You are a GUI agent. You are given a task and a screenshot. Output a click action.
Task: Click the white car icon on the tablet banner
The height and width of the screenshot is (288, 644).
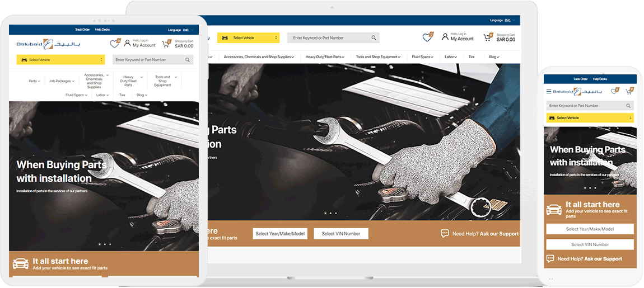21,264
